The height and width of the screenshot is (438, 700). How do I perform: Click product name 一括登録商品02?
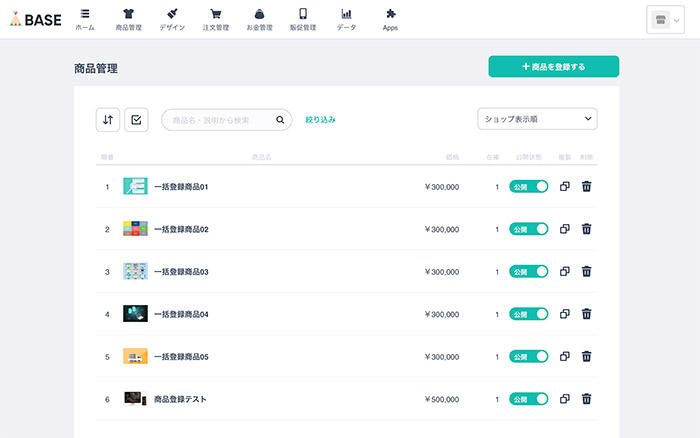pos(181,229)
